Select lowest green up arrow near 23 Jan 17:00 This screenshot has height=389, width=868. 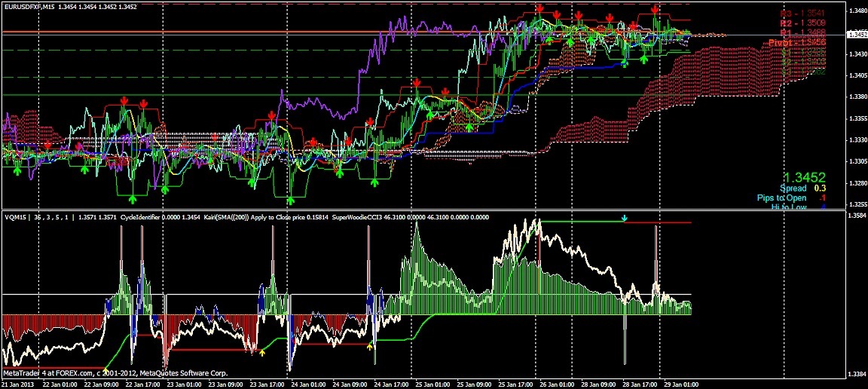pyautogui.click(x=291, y=200)
